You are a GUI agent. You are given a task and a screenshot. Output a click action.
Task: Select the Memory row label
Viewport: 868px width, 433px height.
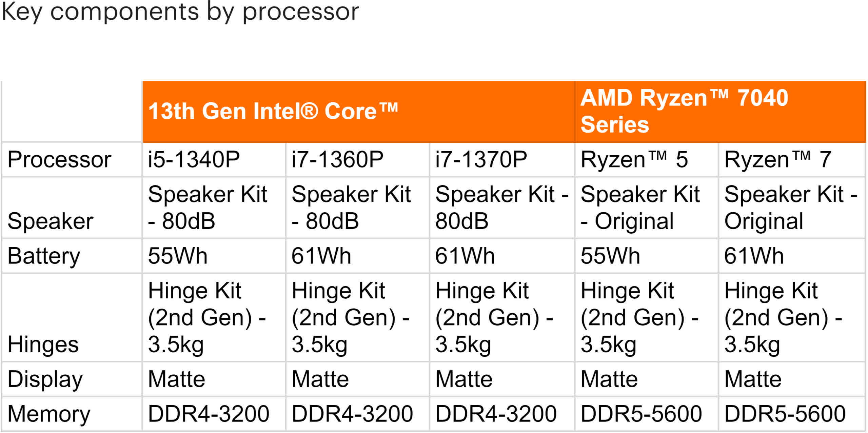coord(72,414)
